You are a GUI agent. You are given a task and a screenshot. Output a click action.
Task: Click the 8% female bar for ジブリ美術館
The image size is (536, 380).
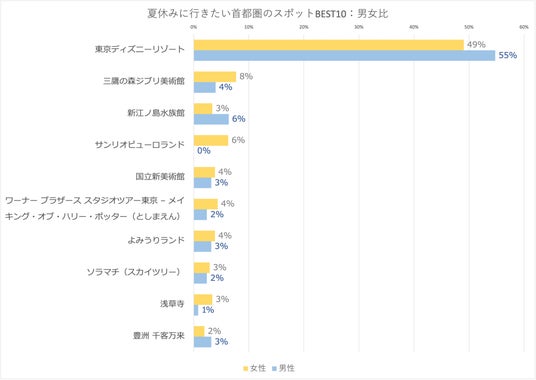(x=215, y=77)
